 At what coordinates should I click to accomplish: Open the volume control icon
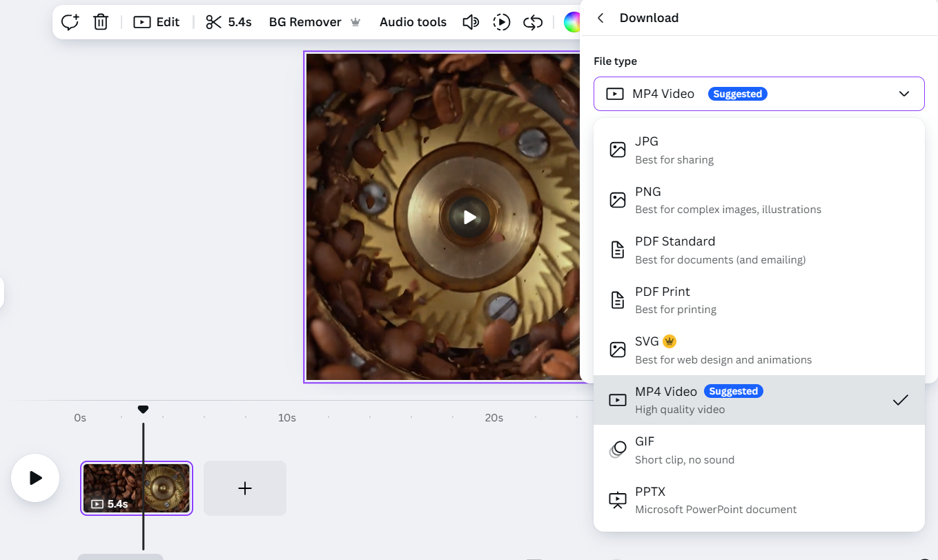(471, 21)
